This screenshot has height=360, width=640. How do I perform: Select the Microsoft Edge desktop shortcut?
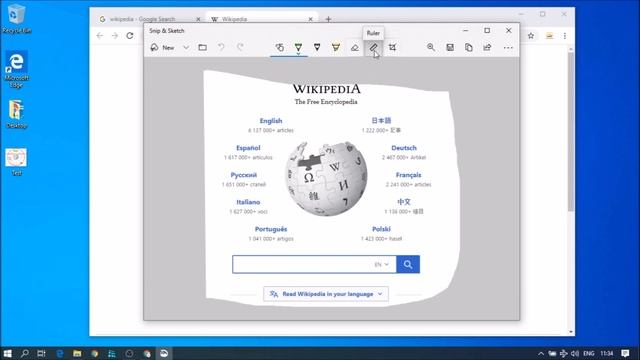pyautogui.click(x=16, y=69)
